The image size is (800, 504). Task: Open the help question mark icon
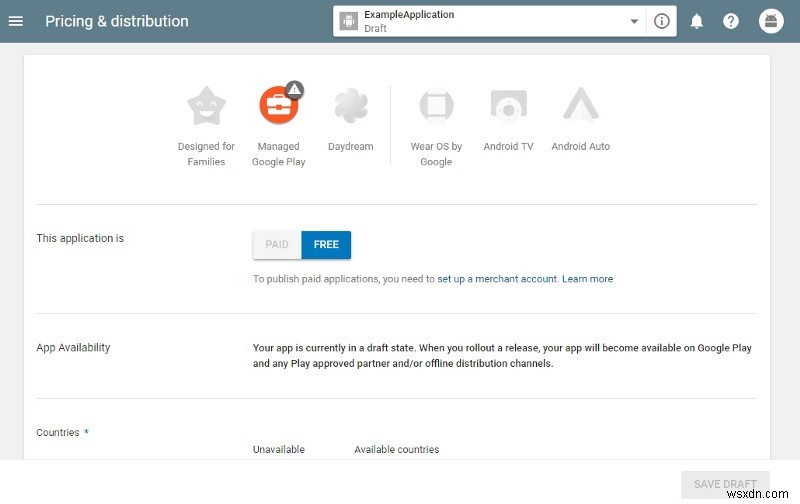pos(731,21)
